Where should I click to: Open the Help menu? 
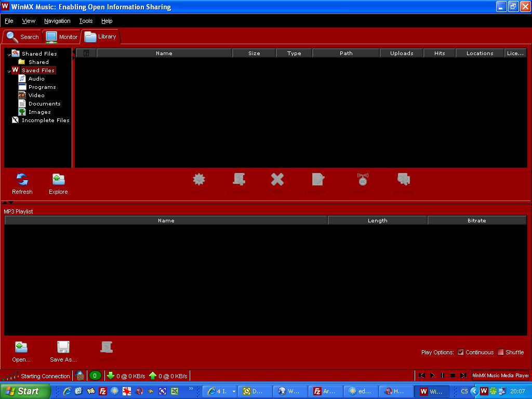(107, 21)
